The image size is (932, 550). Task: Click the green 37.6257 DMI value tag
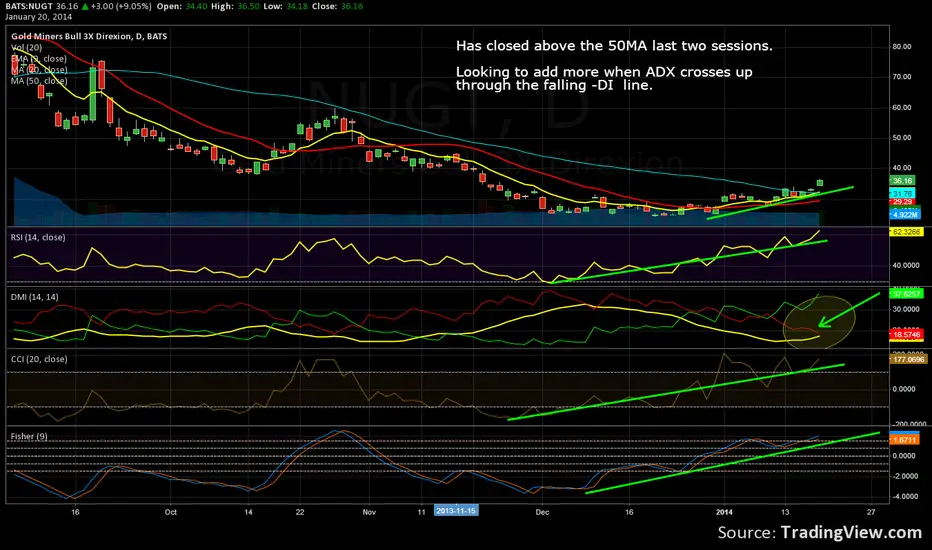(x=906, y=294)
